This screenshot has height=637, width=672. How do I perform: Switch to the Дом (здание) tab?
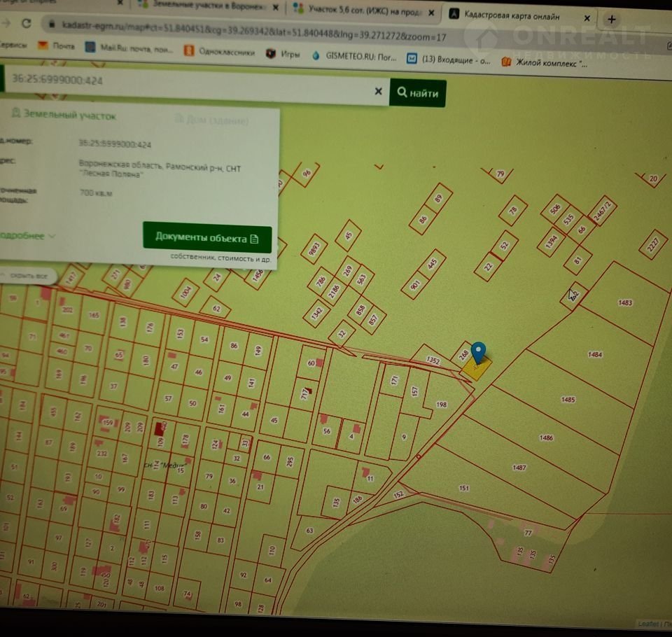(x=211, y=120)
